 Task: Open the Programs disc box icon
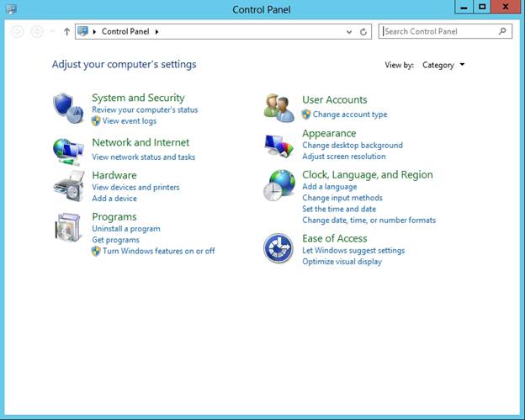(x=68, y=227)
